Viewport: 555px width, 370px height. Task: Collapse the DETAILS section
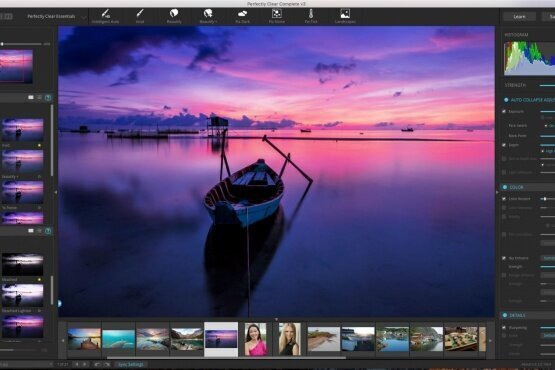click(x=505, y=315)
